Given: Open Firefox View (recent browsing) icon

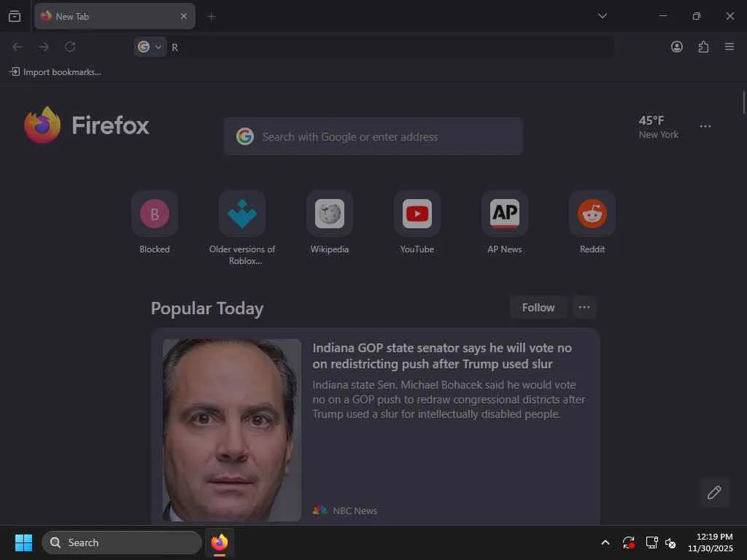Looking at the screenshot, I should 15,16.
